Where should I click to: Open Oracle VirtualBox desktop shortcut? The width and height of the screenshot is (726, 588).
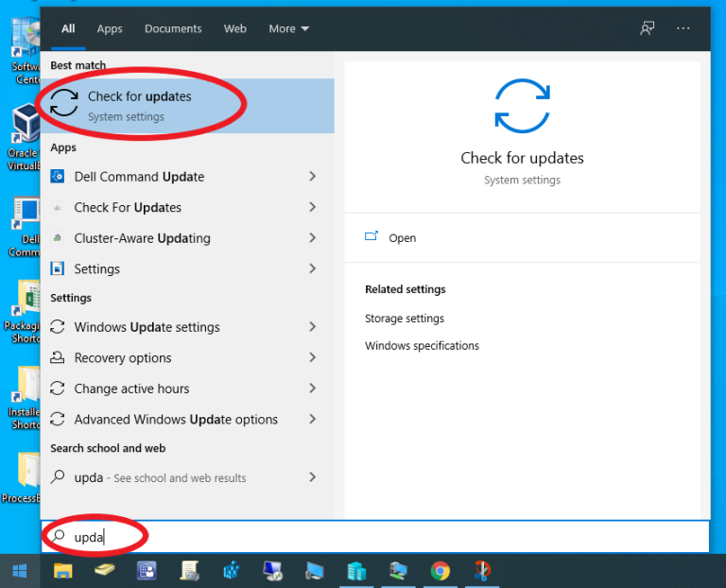coord(25,128)
